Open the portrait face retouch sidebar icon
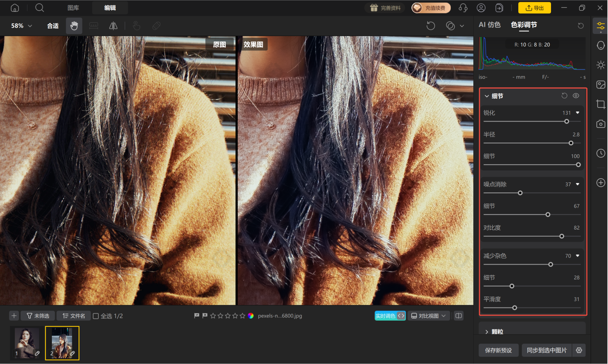 601,46
